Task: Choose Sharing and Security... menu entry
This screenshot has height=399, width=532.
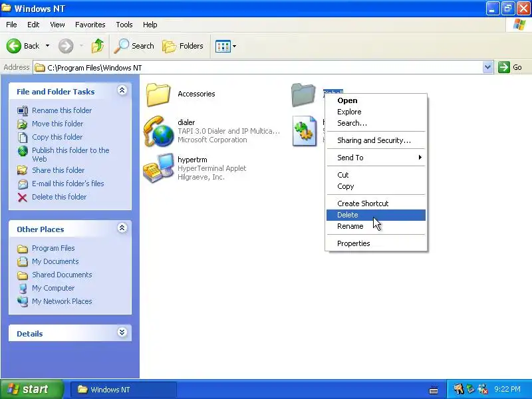Action: click(x=376, y=140)
